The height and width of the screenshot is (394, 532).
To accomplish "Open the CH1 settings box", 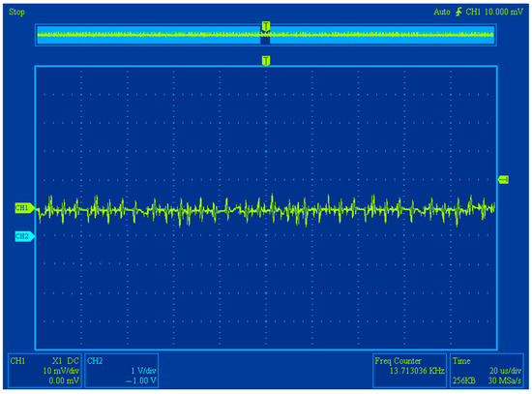I will point(44,371).
